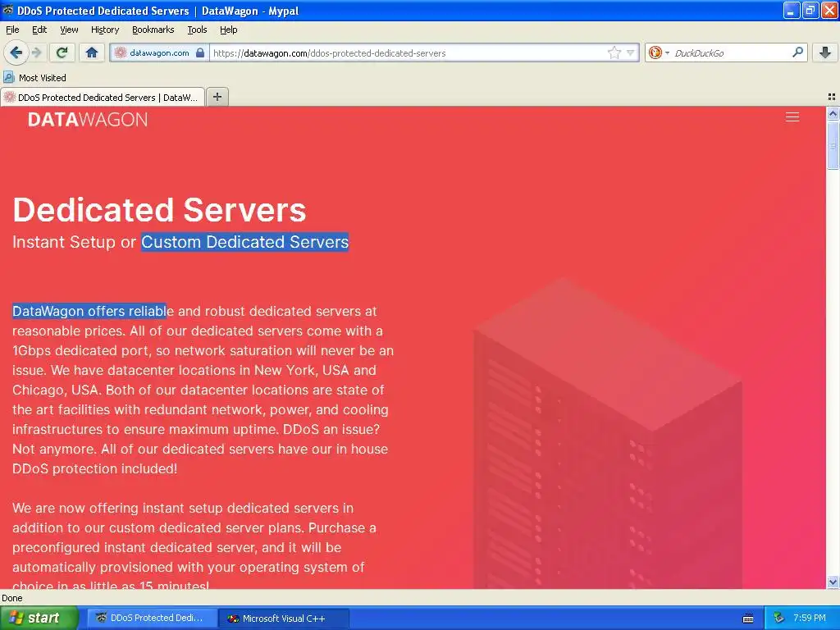Open the URL history dropdown arrow
This screenshot has width=840, height=630.
pos(631,52)
